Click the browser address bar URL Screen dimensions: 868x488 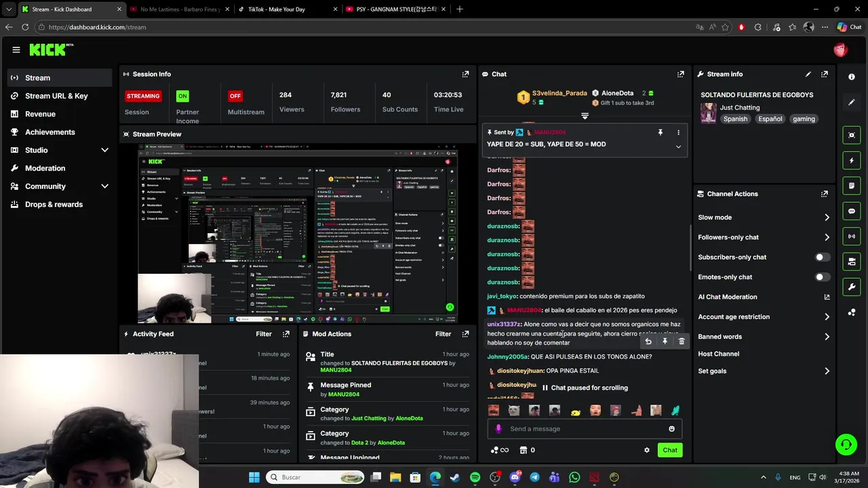97,27
